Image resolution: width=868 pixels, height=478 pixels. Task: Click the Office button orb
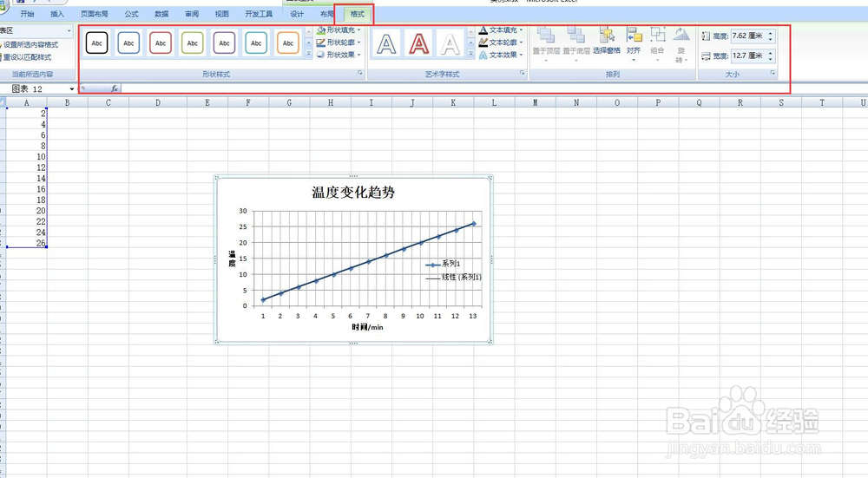[3, 5]
